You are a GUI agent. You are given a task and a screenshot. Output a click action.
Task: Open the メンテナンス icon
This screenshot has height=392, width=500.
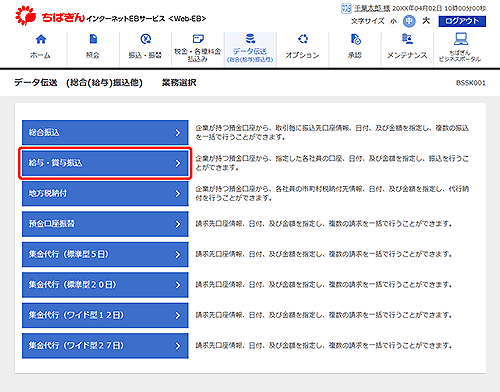pyautogui.click(x=407, y=39)
